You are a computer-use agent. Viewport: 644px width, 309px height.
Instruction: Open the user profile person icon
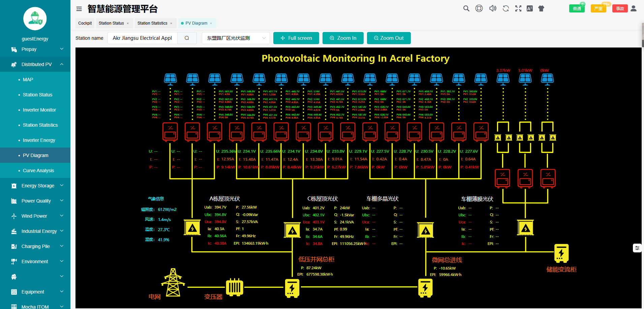pyautogui.click(x=634, y=8)
